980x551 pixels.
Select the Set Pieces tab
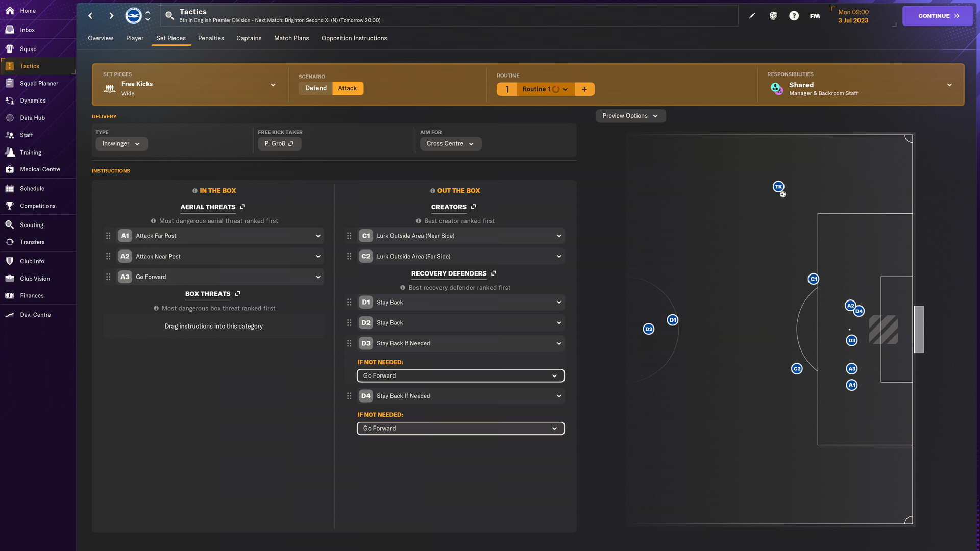170,38
